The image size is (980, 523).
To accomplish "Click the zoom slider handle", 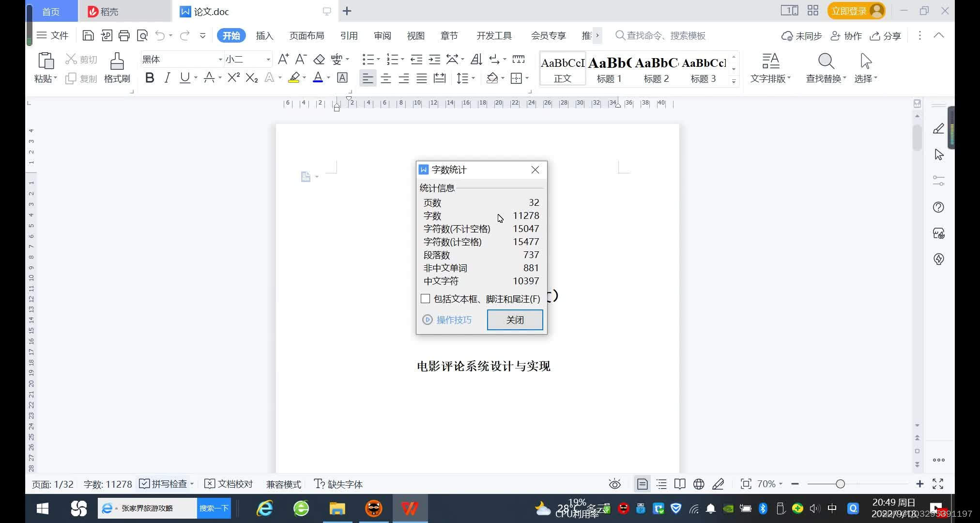I will coord(840,484).
